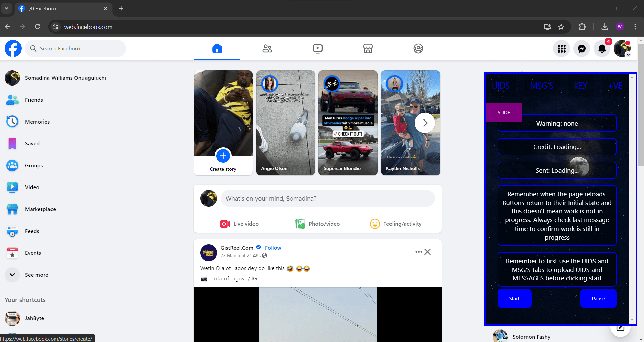Open the account profile picture menu

[x=622, y=48]
